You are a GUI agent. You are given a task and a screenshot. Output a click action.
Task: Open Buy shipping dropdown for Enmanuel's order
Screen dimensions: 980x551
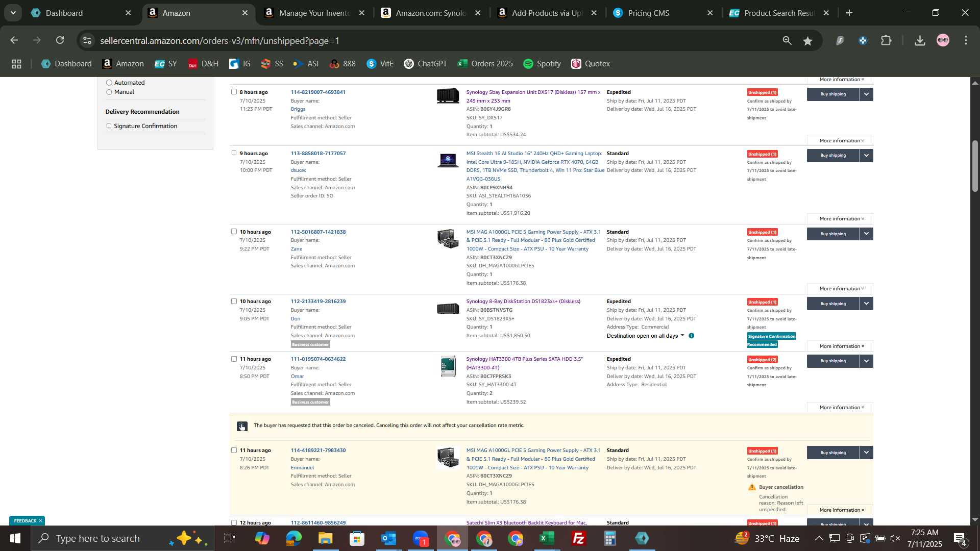point(867,453)
